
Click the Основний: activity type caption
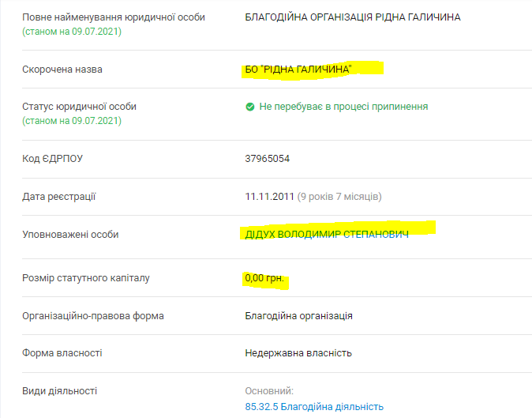[269, 391]
